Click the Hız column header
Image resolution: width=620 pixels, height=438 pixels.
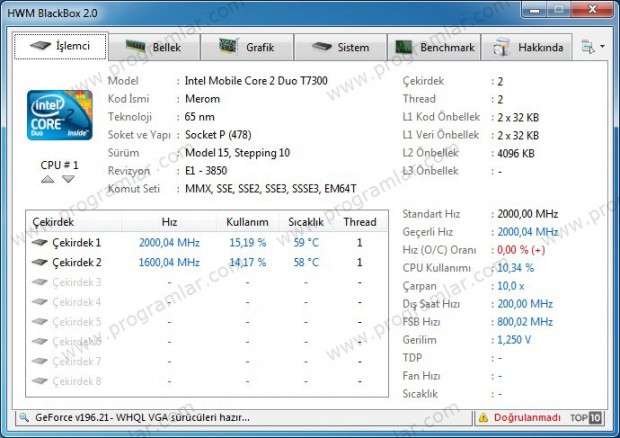point(169,222)
